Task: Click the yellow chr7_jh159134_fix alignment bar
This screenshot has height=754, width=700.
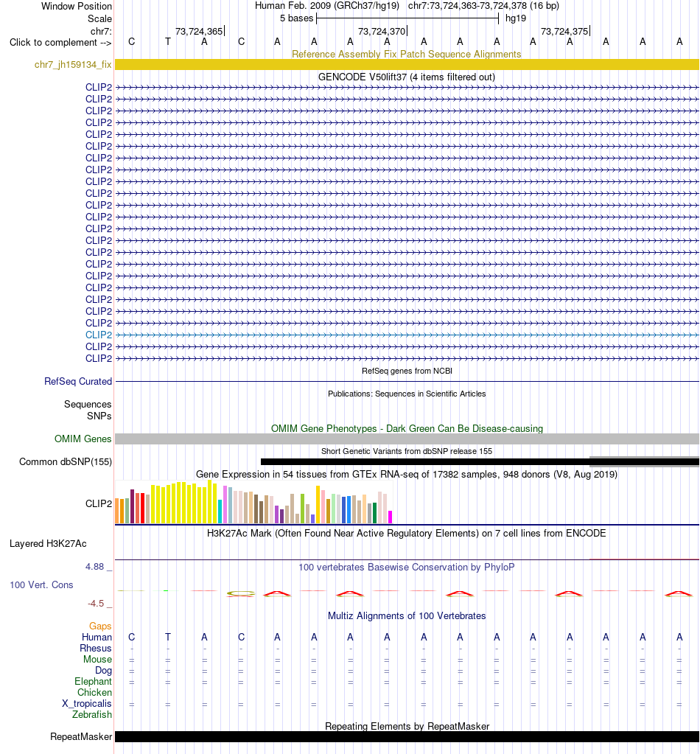Action: 407,64
